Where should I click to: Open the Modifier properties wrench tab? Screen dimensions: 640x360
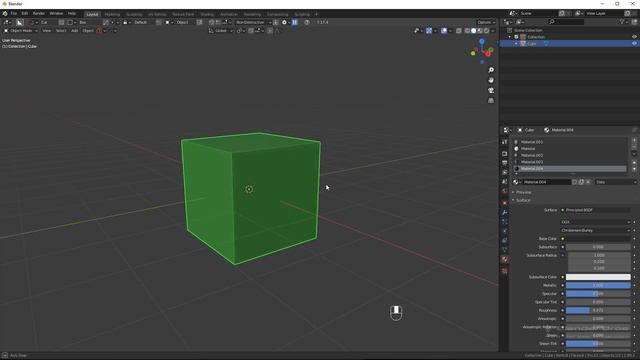click(504, 212)
